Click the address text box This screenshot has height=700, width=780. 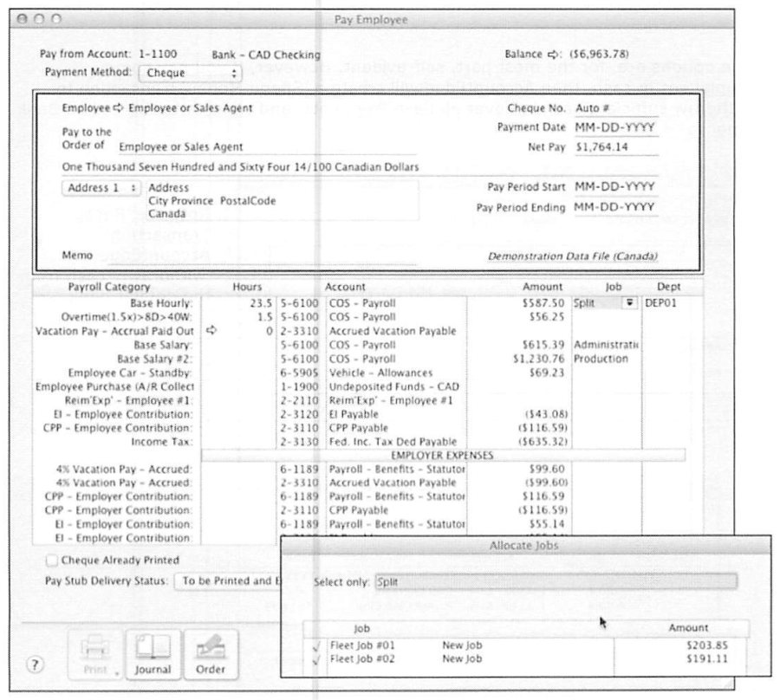point(283,201)
